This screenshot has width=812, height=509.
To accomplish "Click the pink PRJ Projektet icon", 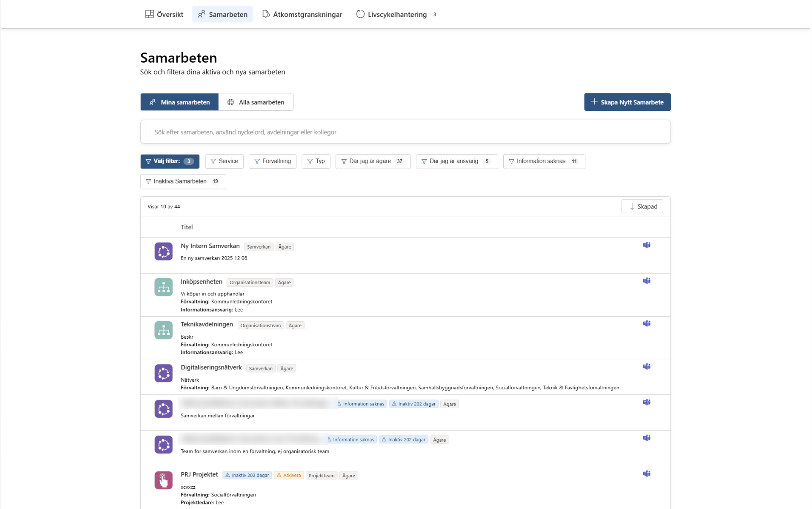I will pyautogui.click(x=164, y=480).
